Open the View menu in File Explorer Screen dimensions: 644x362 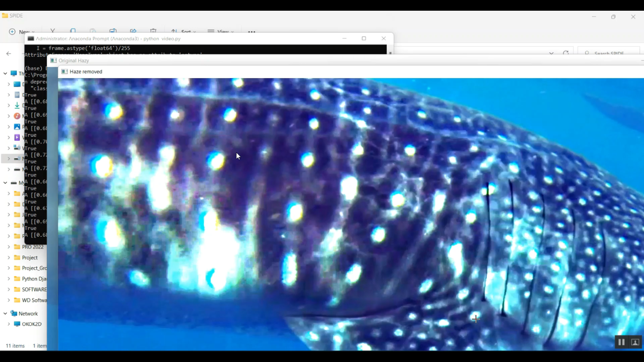tap(221, 31)
